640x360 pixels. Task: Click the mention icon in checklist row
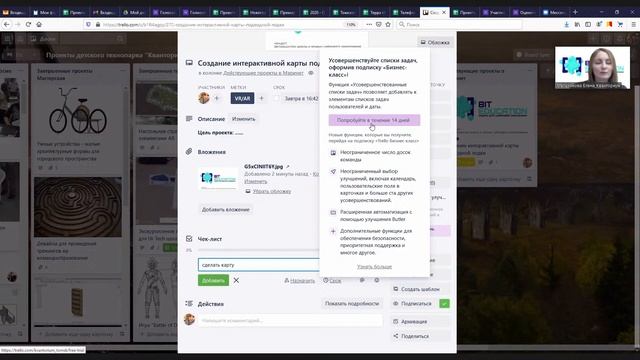coord(362,280)
